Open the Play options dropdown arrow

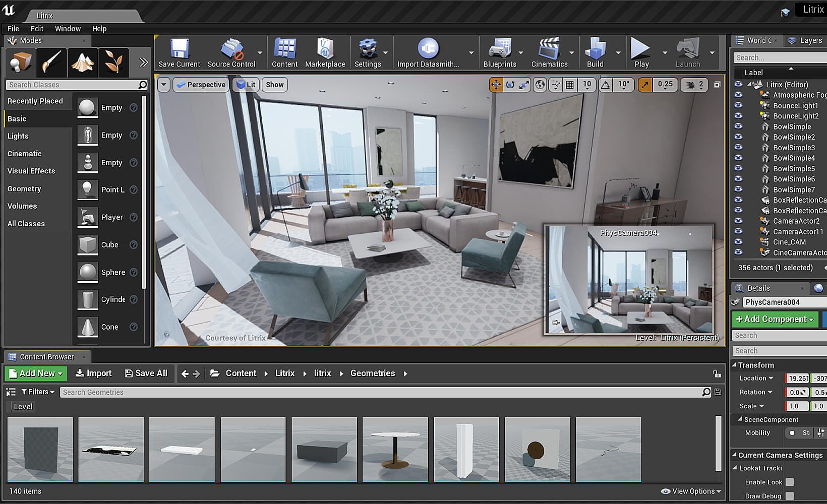pyautogui.click(x=665, y=52)
